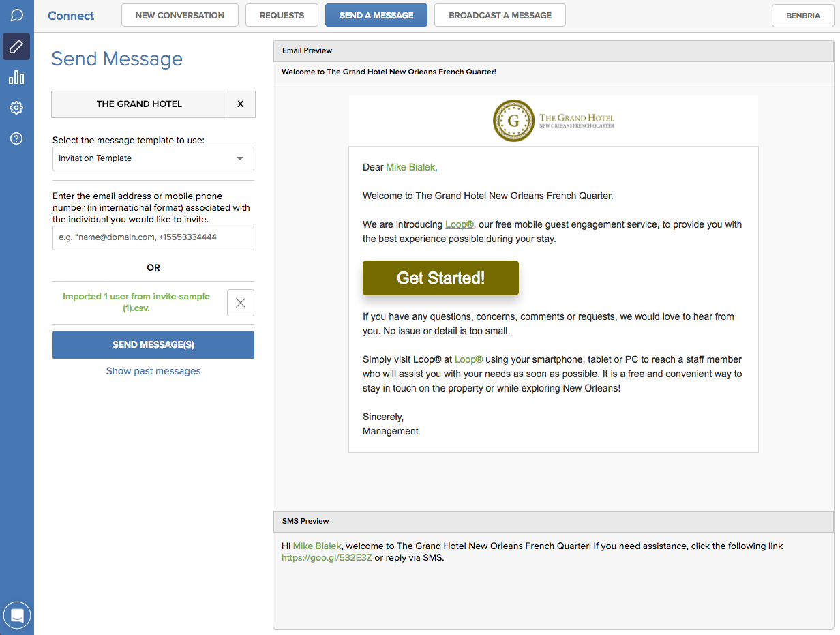Click the Get Started! button in email
The height and width of the screenshot is (635, 840).
point(440,278)
